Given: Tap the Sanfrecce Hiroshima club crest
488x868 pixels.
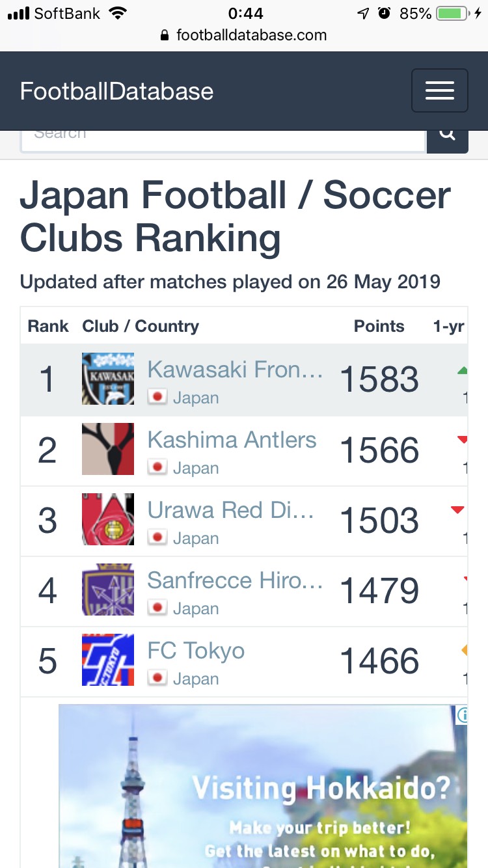Looking at the screenshot, I should [108, 590].
